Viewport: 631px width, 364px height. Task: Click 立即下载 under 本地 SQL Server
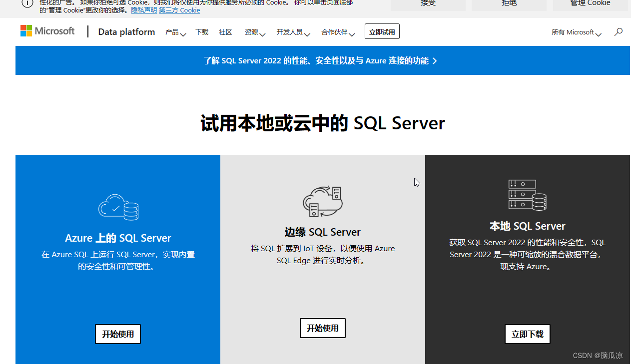[x=528, y=334]
